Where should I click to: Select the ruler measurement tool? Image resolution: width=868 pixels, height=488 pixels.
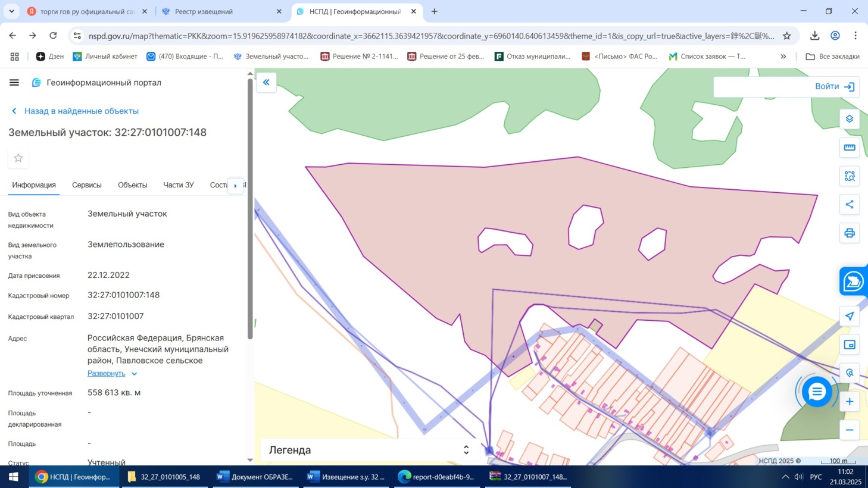click(x=849, y=148)
